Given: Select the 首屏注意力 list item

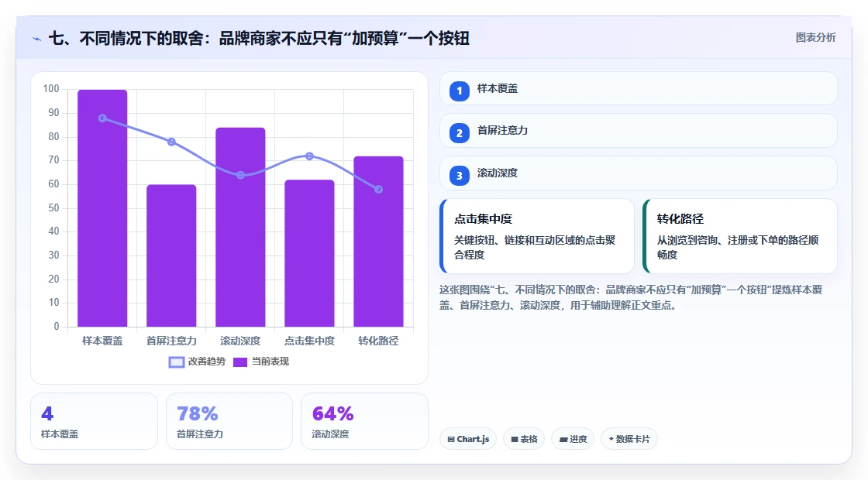Looking at the screenshot, I should tap(639, 131).
